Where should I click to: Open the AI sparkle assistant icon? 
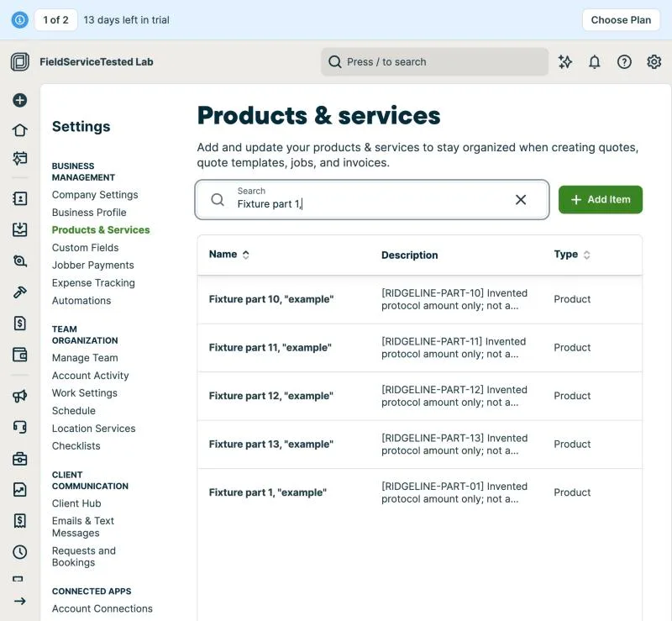tap(565, 61)
